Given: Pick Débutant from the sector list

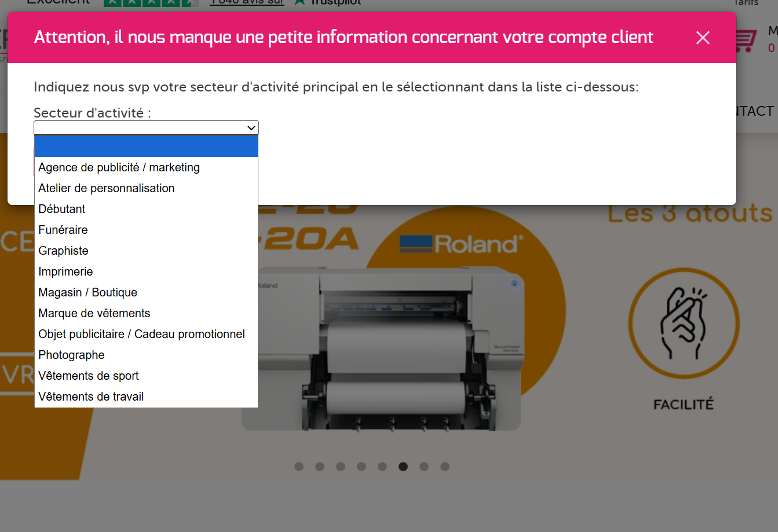Looking at the screenshot, I should coord(62,209).
